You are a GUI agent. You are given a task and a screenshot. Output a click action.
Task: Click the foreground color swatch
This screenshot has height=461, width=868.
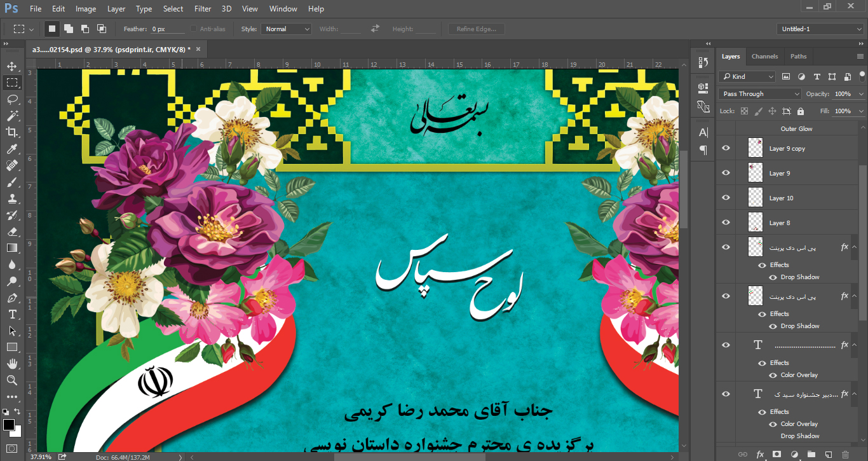pyautogui.click(x=9, y=424)
